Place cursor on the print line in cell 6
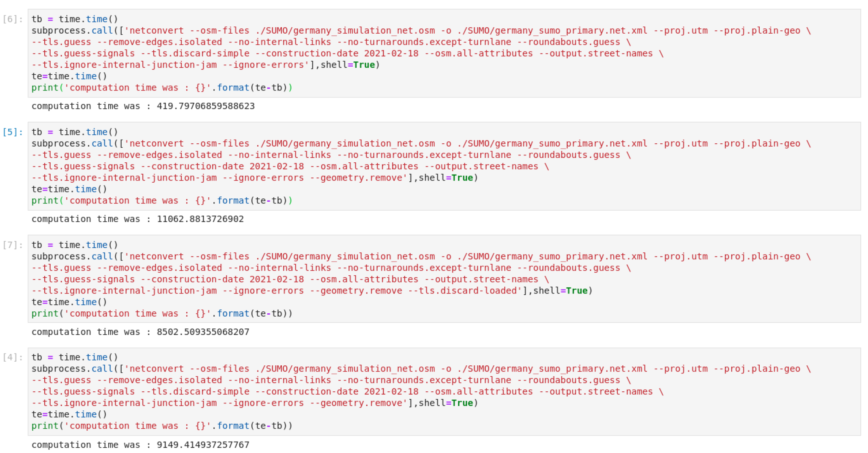The width and height of the screenshot is (868, 453). click(x=161, y=88)
